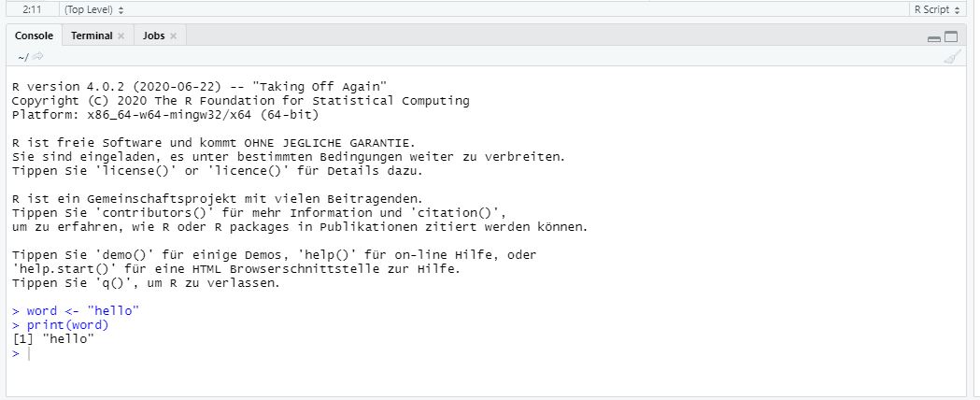
Task: Click the view working directory arrow icon
Action: coord(38,57)
